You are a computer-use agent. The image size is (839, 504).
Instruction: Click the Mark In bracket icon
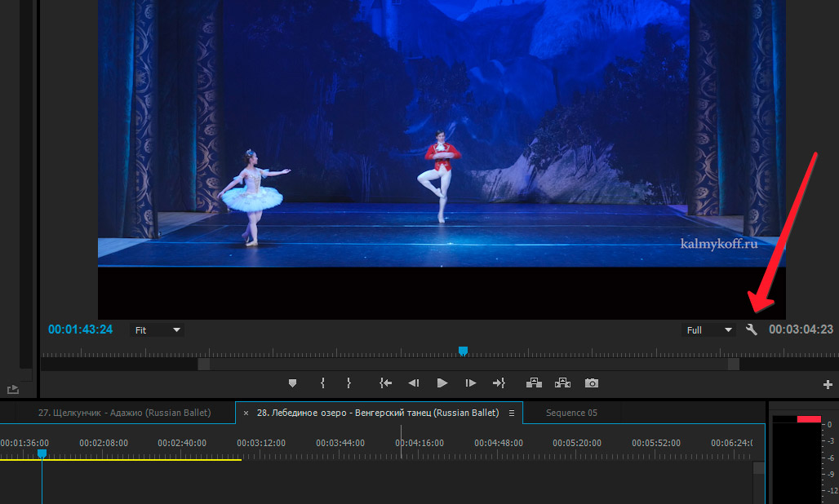coord(322,383)
